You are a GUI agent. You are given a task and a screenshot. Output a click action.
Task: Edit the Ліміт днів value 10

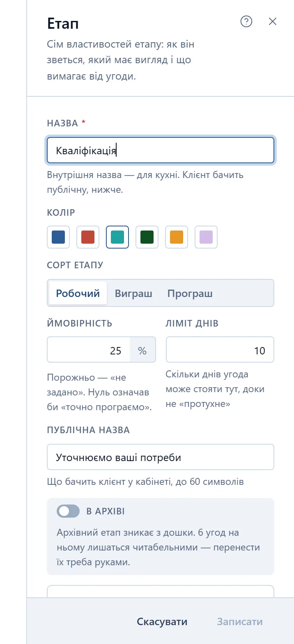click(x=220, y=350)
